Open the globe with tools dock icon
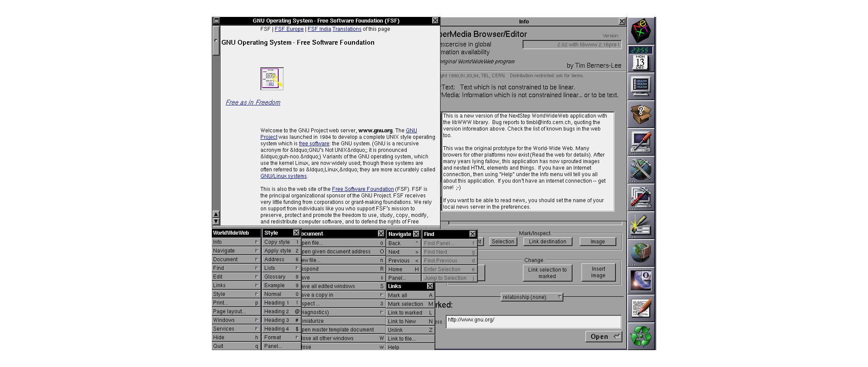Image resolution: width=868 pixels, height=367 pixels. coord(641,170)
